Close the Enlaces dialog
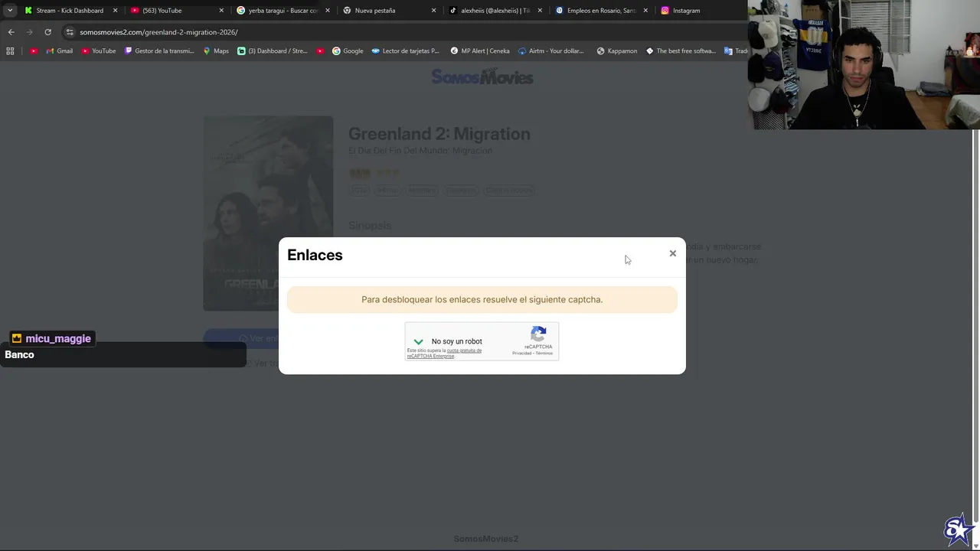Screen dimensions: 980x551 673,253
